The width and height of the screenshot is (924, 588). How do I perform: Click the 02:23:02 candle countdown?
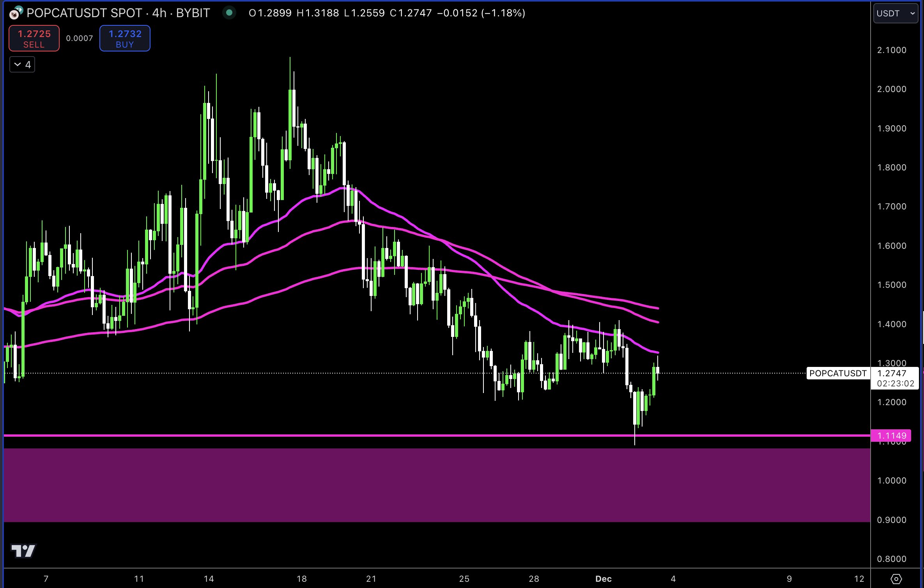896,384
